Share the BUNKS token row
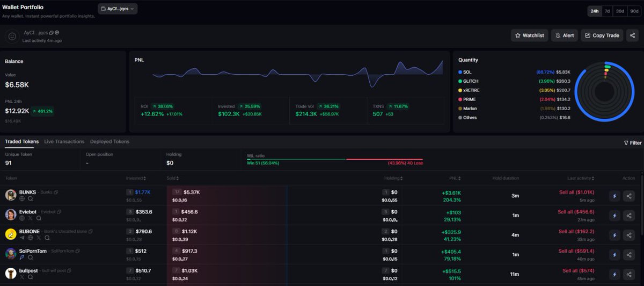This screenshot has height=286, width=644. point(629,196)
